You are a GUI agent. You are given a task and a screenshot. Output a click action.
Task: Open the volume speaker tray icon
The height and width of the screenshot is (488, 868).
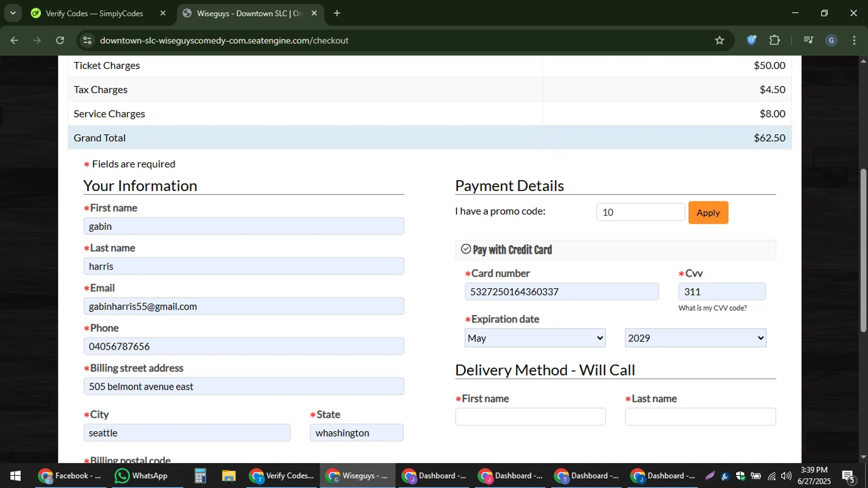(x=786, y=476)
